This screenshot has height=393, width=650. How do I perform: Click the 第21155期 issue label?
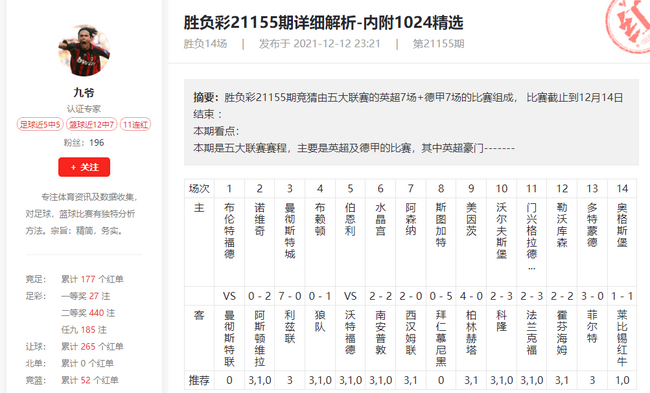(x=438, y=44)
